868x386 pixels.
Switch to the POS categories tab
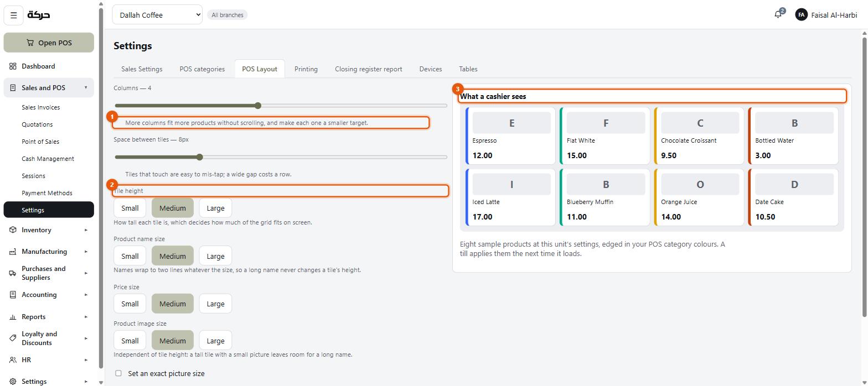click(202, 69)
